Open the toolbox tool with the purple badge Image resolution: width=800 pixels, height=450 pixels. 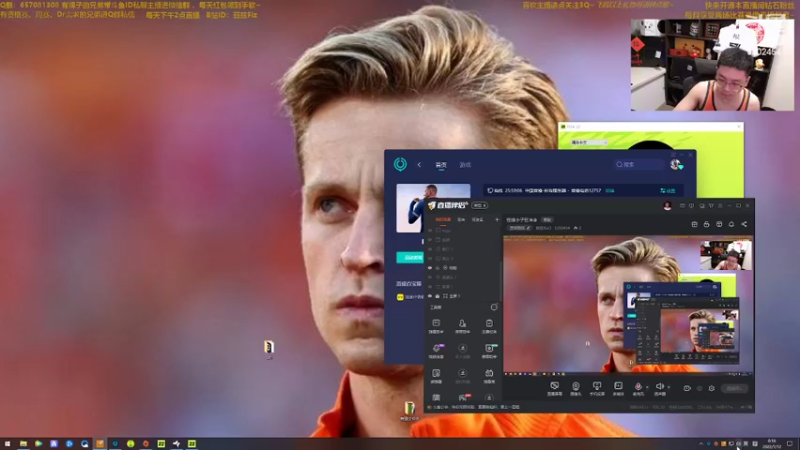pyautogui.click(x=436, y=351)
